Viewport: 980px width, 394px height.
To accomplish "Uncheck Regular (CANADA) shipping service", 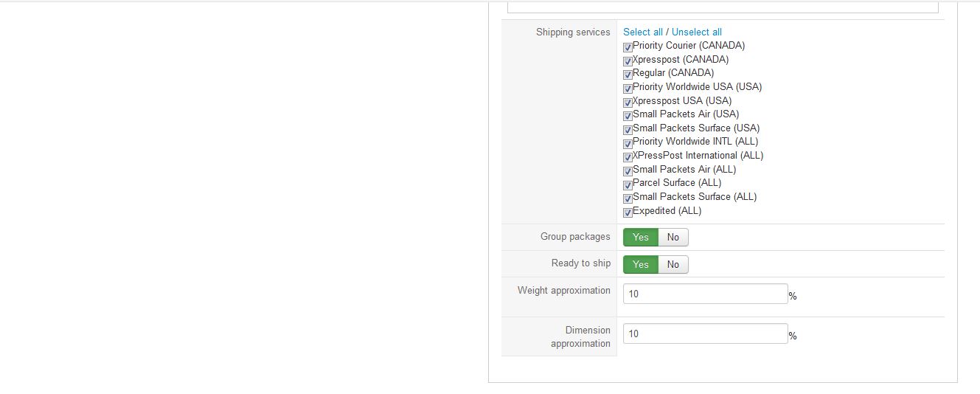I will coord(628,75).
